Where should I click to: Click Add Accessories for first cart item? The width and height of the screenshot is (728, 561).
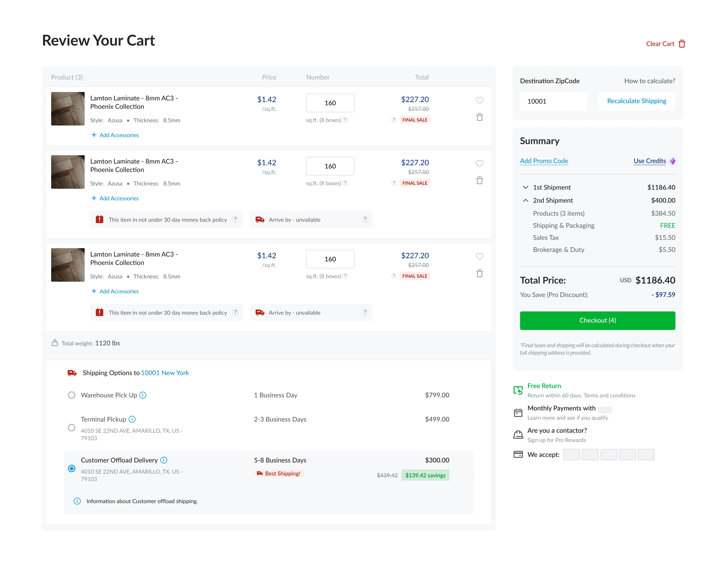tap(115, 135)
